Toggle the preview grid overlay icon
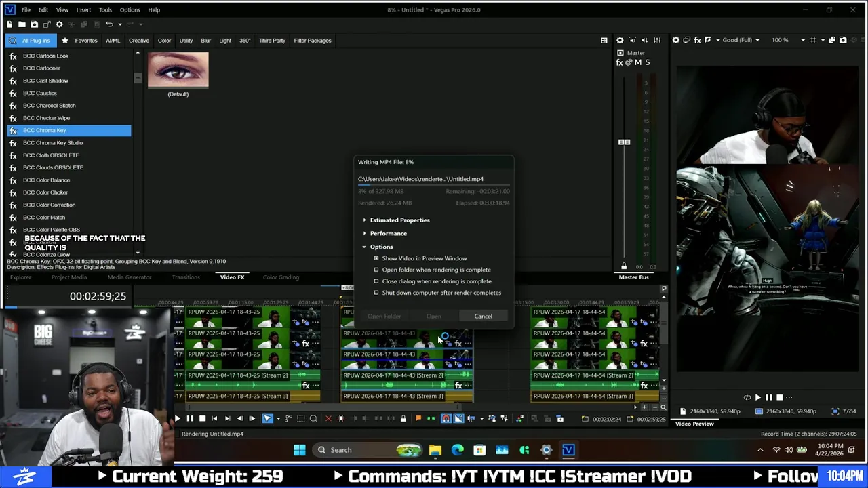 coord(812,40)
